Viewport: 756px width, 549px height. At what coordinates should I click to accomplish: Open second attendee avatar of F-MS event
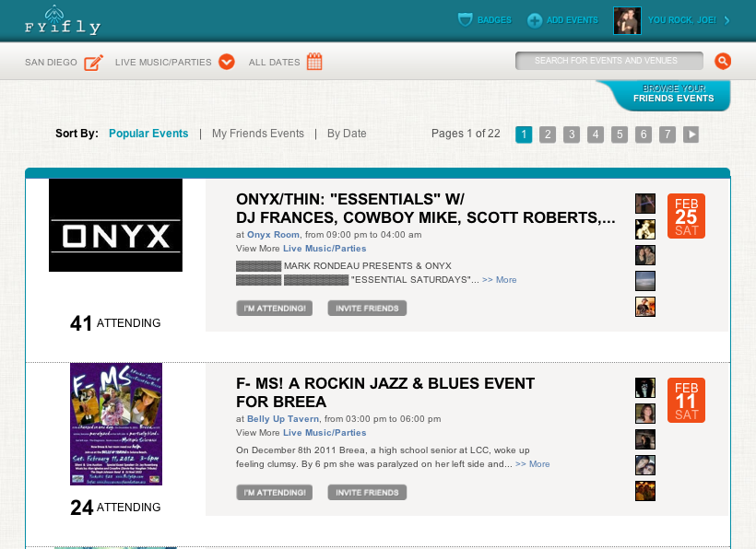click(645, 414)
